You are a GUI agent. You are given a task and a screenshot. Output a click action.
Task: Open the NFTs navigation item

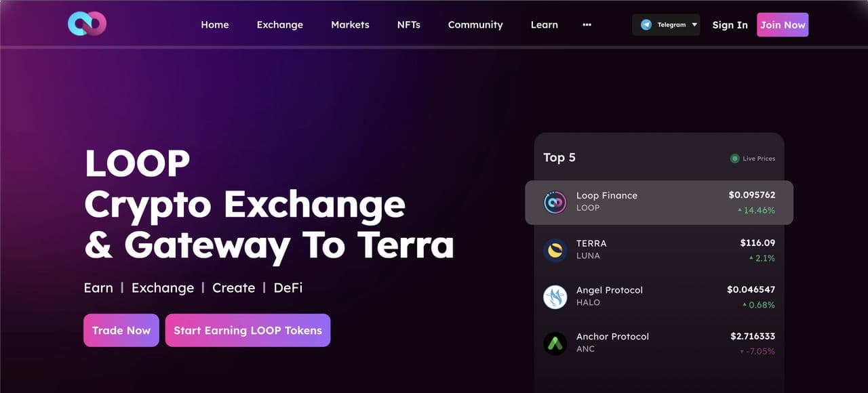tap(409, 24)
